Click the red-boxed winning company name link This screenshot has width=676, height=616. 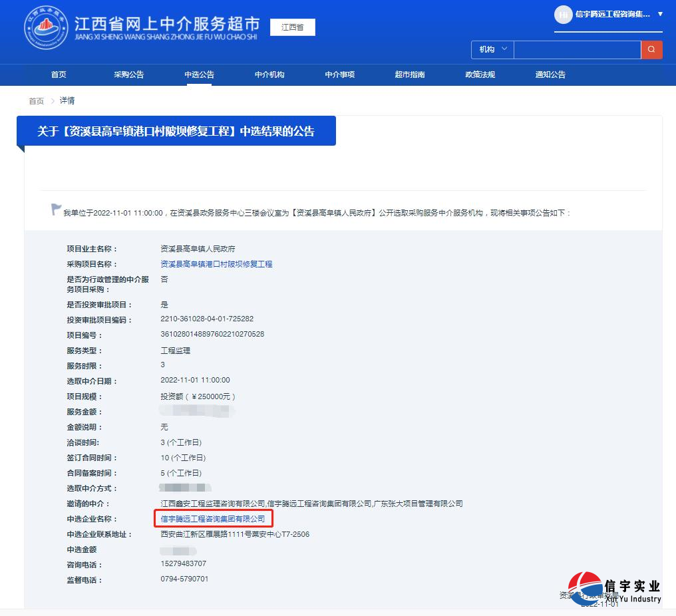pos(214,519)
